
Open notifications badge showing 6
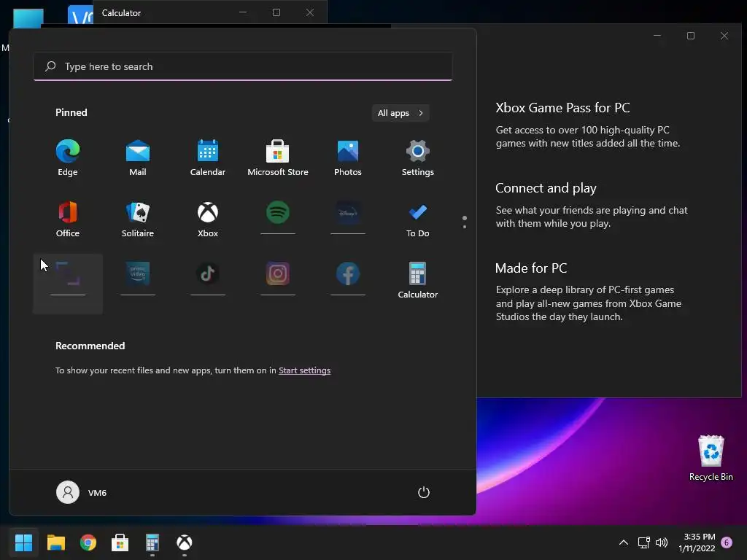pos(727,542)
